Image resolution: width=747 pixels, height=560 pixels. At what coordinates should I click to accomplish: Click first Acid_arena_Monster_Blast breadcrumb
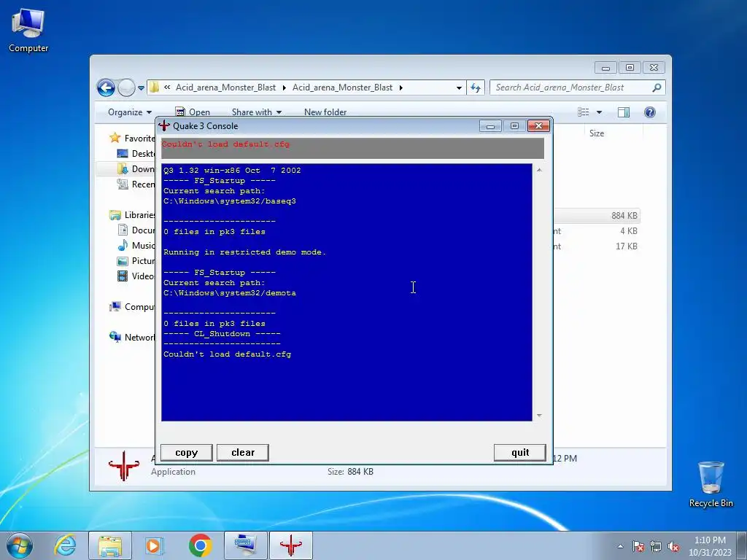tap(225, 87)
